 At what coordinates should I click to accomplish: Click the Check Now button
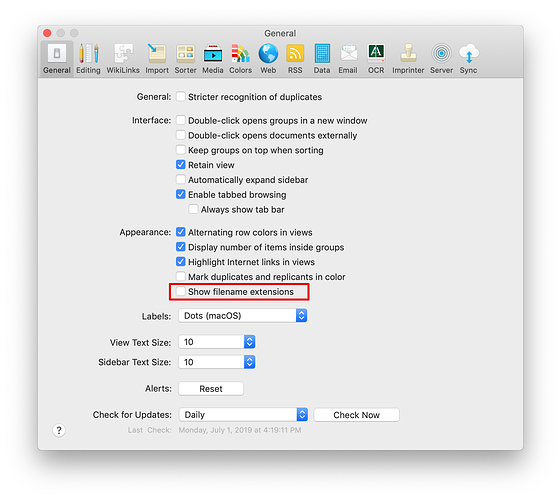(356, 415)
